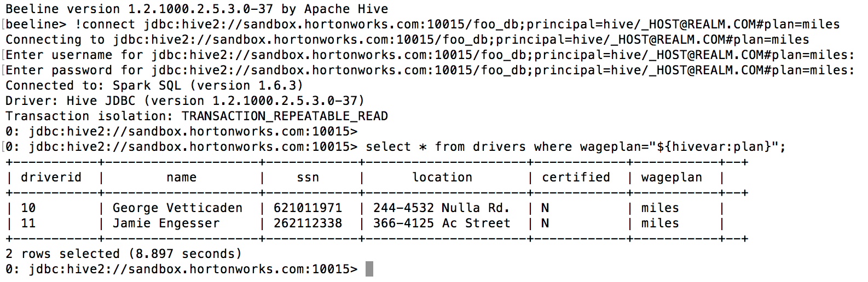Click the "Connected to: Spark SQL" line

tap(154, 86)
